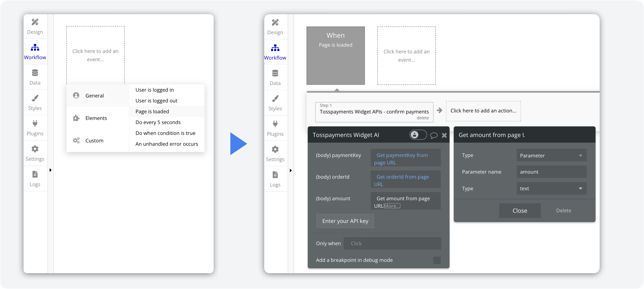Open Workflow tab in left editor panel
The height and width of the screenshot is (289, 644).
tap(35, 52)
